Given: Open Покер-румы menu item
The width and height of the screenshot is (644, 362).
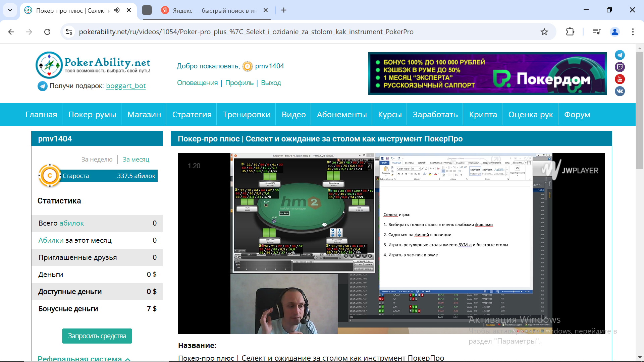Looking at the screenshot, I should coord(92,115).
